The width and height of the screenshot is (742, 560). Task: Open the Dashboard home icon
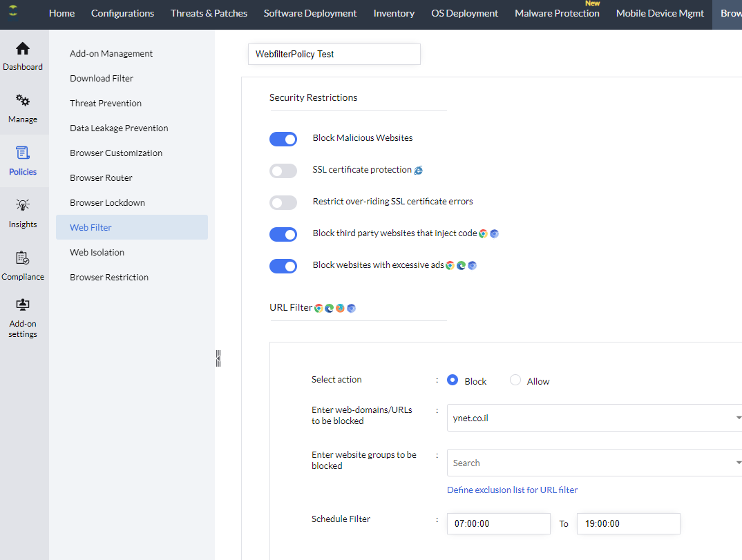coord(23,49)
